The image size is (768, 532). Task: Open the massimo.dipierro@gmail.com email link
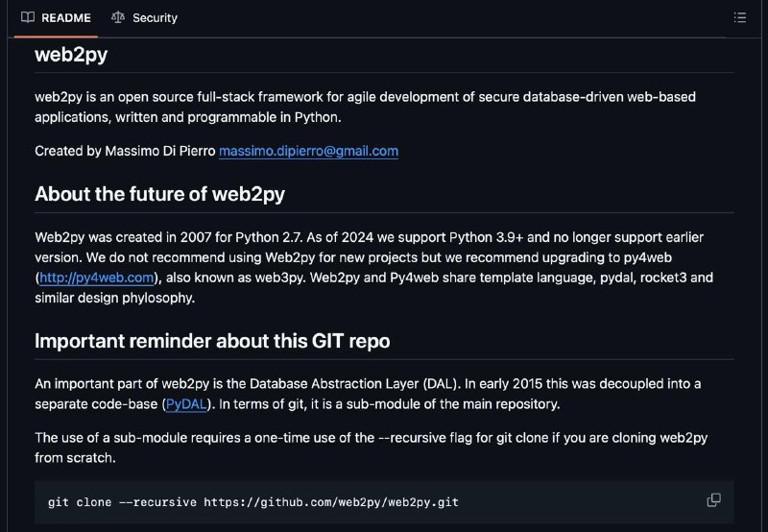pos(308,151)
